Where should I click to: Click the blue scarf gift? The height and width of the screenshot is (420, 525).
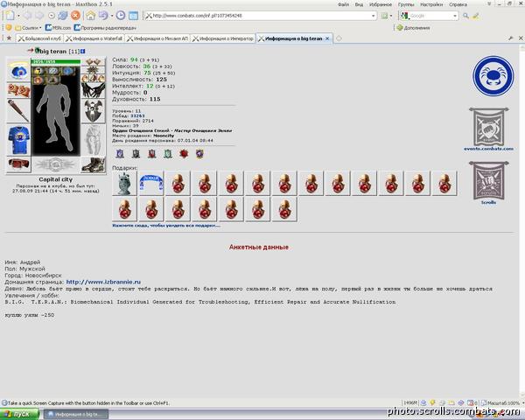coord(151,183)
